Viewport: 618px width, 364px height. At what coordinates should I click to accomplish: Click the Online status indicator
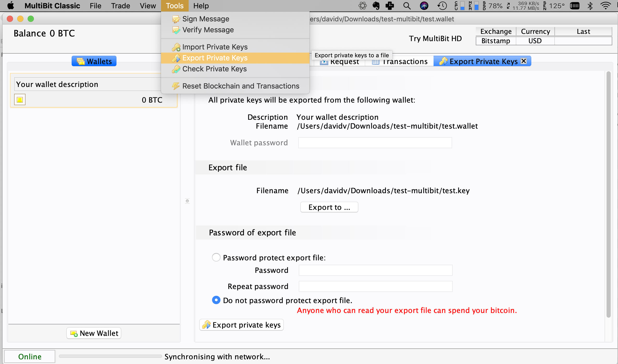[x=30, y=356]
